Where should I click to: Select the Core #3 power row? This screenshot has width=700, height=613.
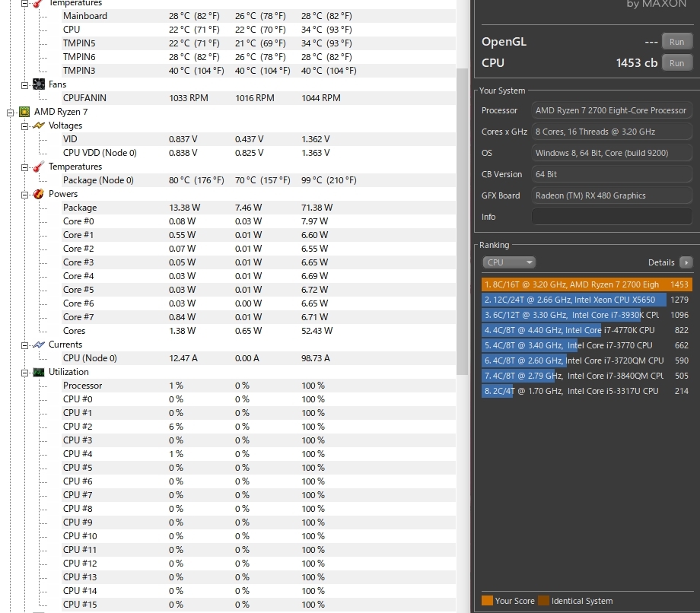(259, 262)
